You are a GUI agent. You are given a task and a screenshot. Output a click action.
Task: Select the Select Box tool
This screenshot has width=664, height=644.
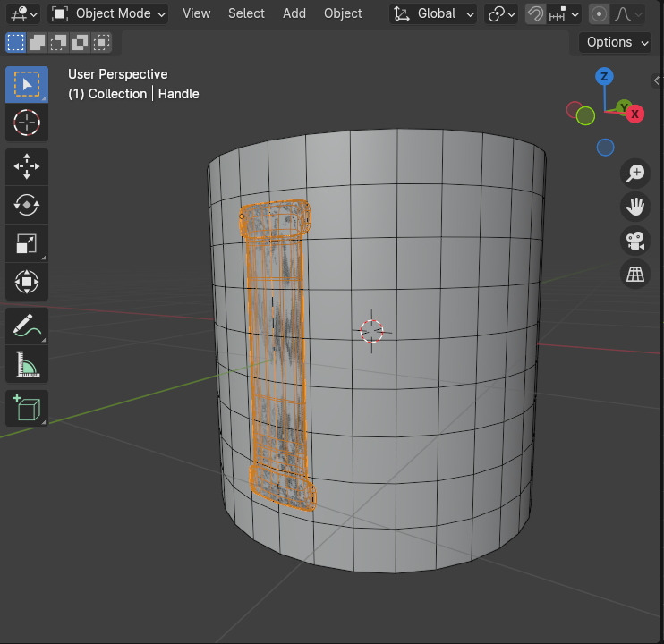(27, 84)
